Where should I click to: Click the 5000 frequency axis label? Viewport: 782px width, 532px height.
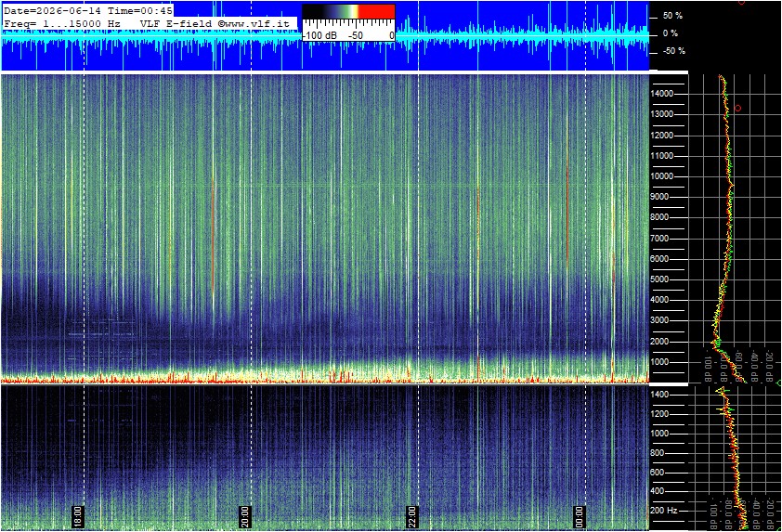coord(659,279)
